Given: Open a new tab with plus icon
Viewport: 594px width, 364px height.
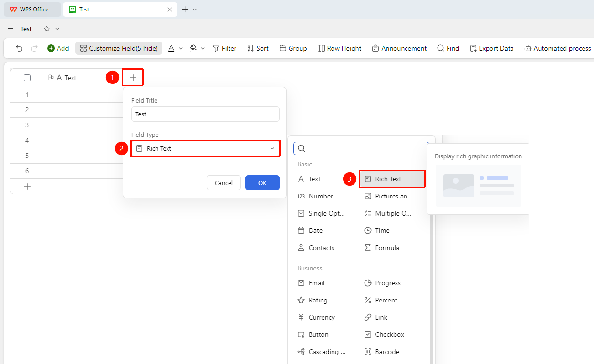Looking at the screenshot, I should 185,10.
